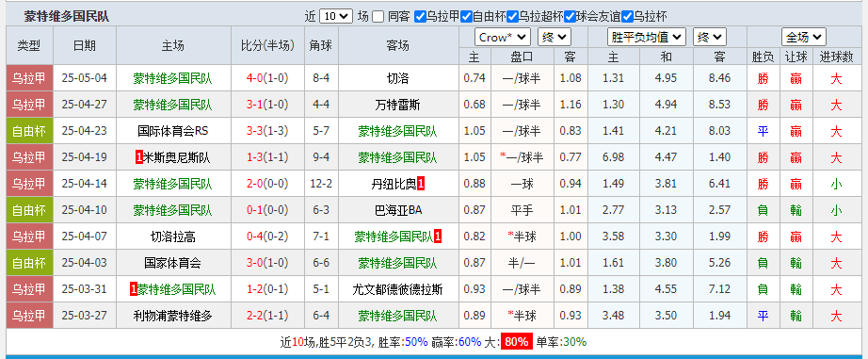Open the 0-1 score on 25-04-10
This screenshot has height=359, width=868.
coord(254,210)
